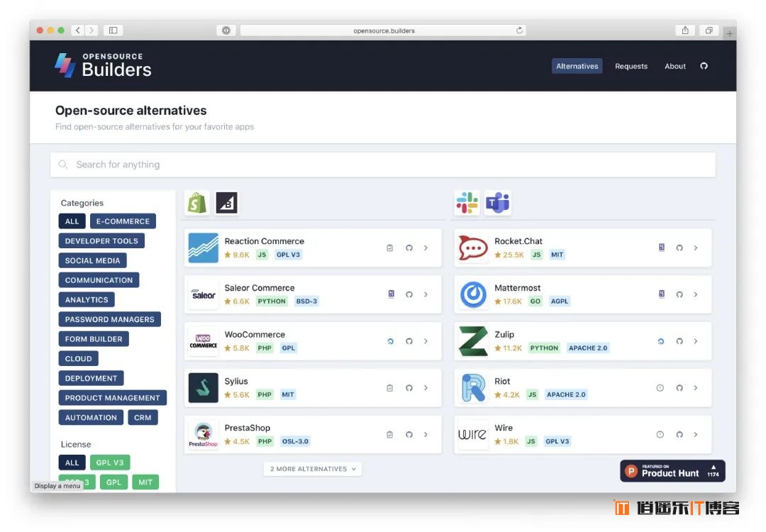This screenshot has height=532, width=766.
Task: Open Sylius GitHub repository icon
Action: pyautogui.click(x=409, y=388)
